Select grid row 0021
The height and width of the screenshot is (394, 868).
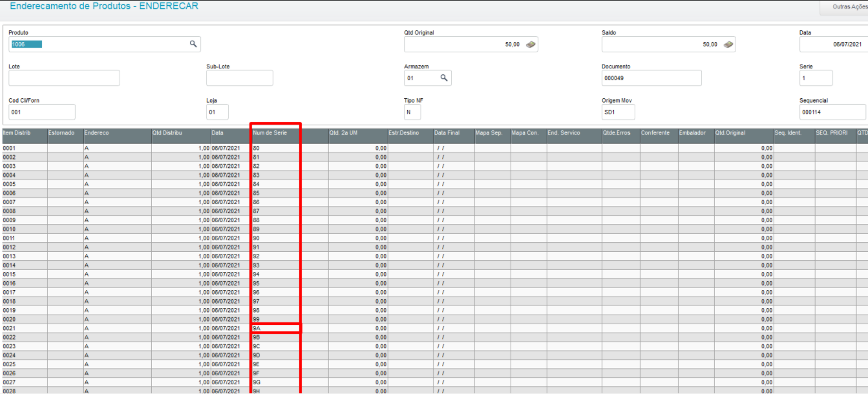click(x=434, y=328)
